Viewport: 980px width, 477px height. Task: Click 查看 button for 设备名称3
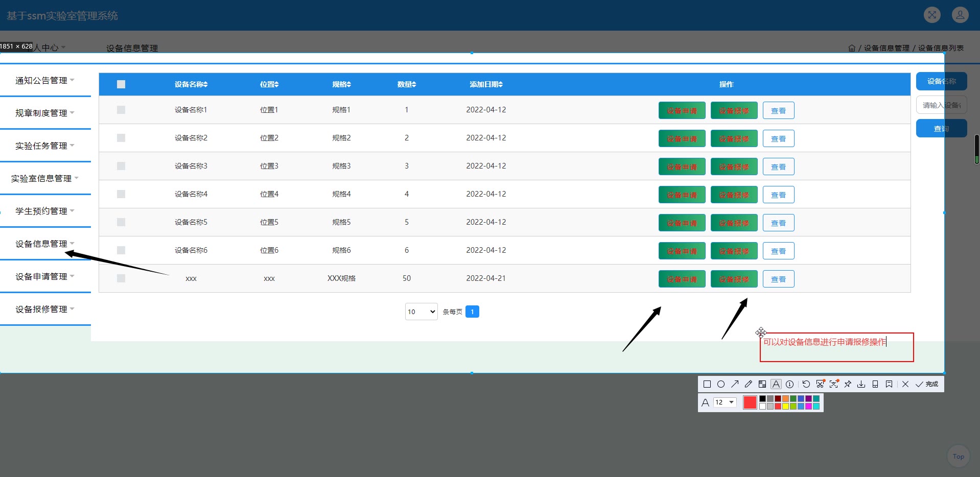779,166
